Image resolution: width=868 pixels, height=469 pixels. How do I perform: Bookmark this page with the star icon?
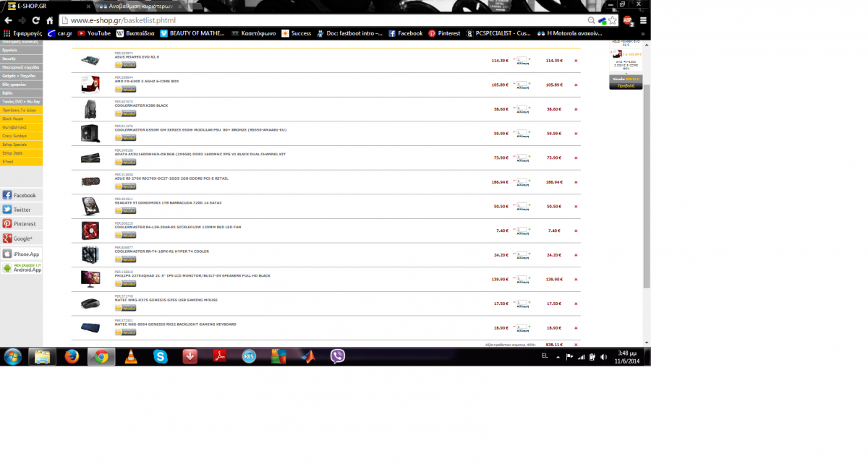612,20
